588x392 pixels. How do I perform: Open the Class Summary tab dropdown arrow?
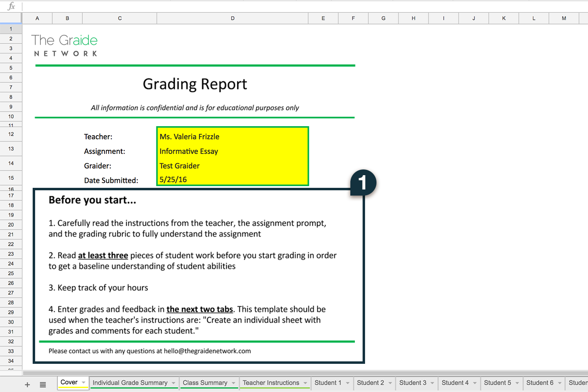click(234, 383)
